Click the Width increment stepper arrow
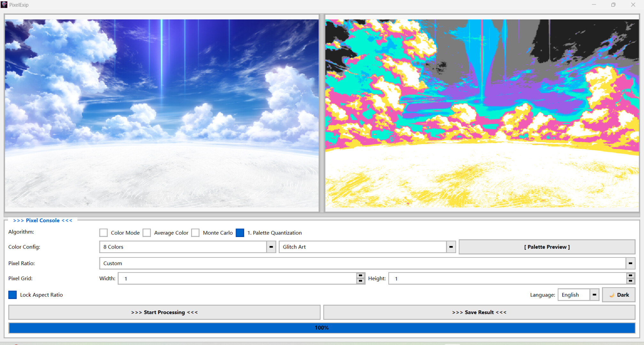The height and width of the screenshot is (345, 644). 361,276
